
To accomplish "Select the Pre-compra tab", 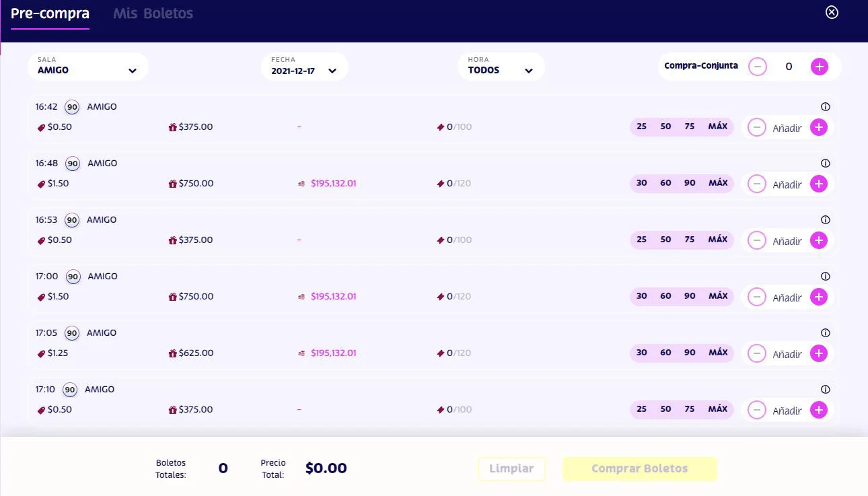I will [50, 13].
